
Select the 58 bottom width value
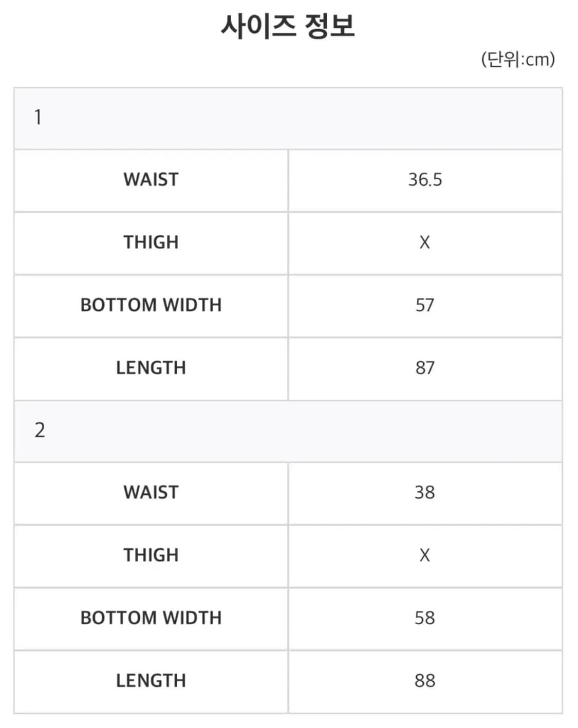(425, 618)
